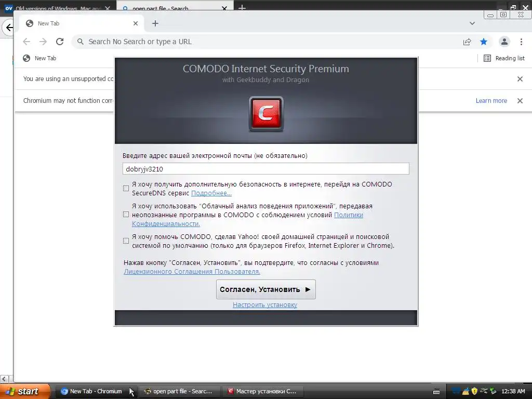Click the 'Согласен, Установить' button
532x399 pixels.
(x=266, y=289)
